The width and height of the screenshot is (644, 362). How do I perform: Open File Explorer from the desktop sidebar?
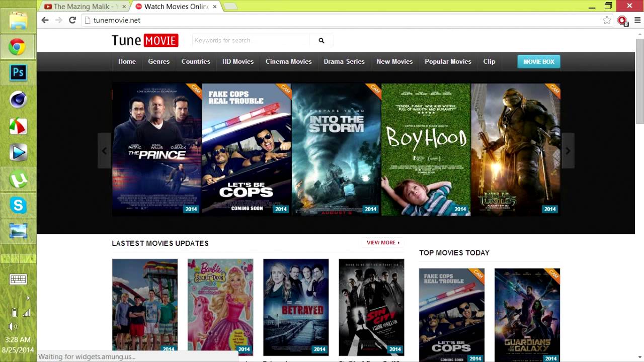(x=18, y=21)
